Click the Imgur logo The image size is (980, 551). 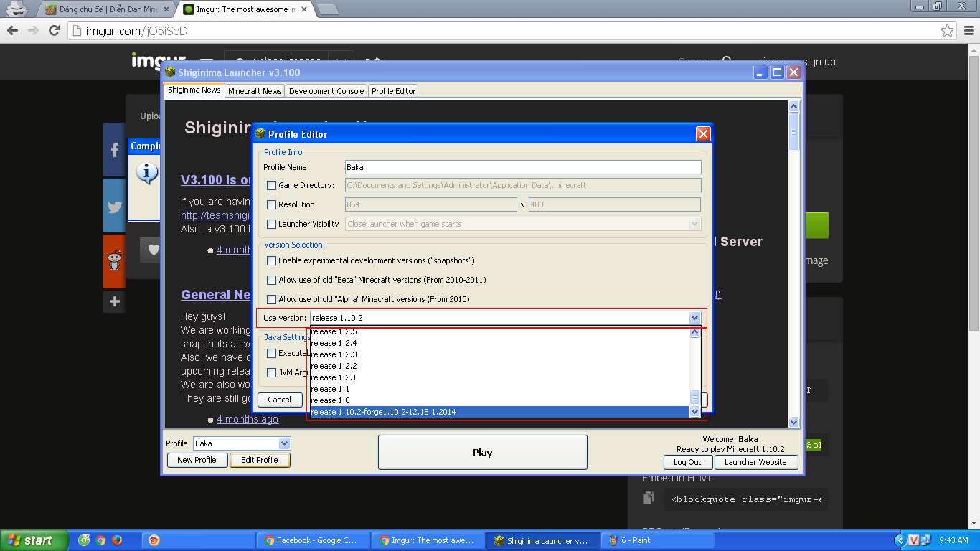(158, 61)
